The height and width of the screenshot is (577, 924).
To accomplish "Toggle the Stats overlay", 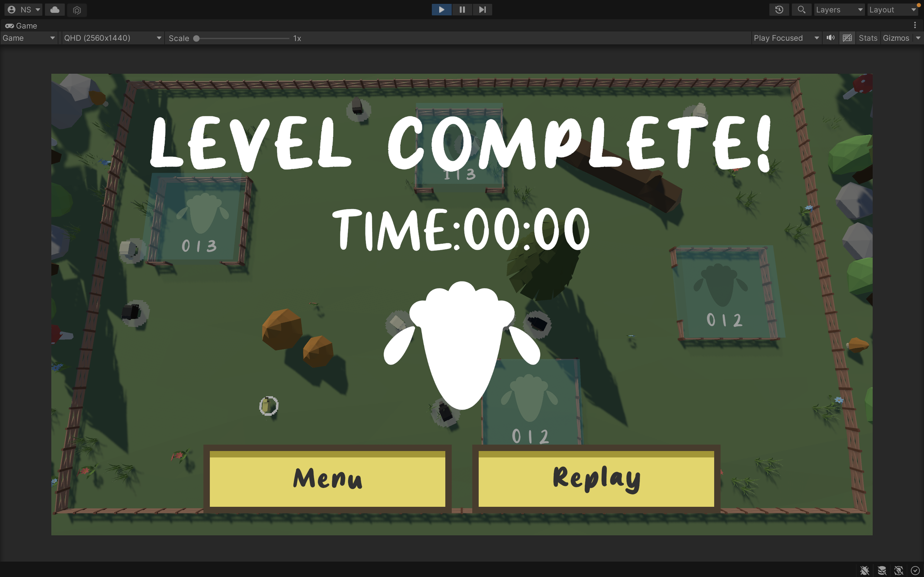I will (868, 38).
